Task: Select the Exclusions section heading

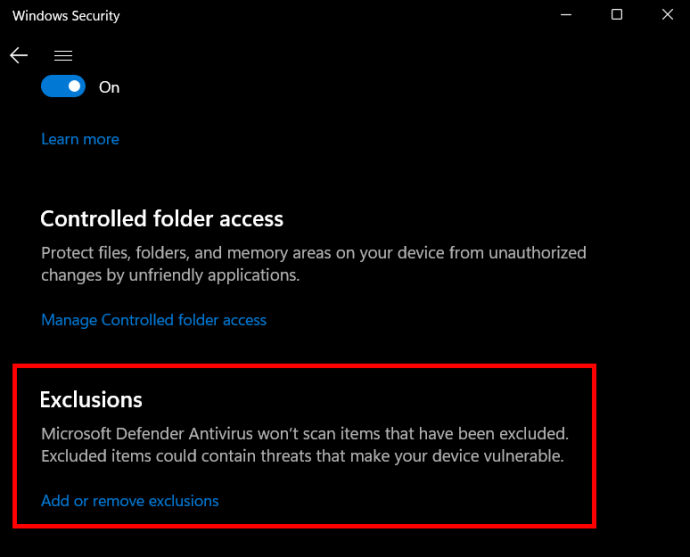Action: [x=91, y=400]
